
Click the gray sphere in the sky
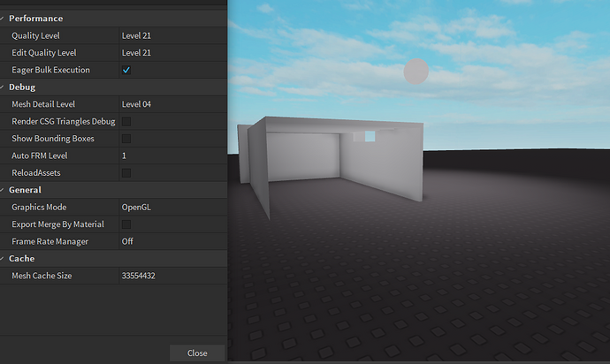pos(416,72)
